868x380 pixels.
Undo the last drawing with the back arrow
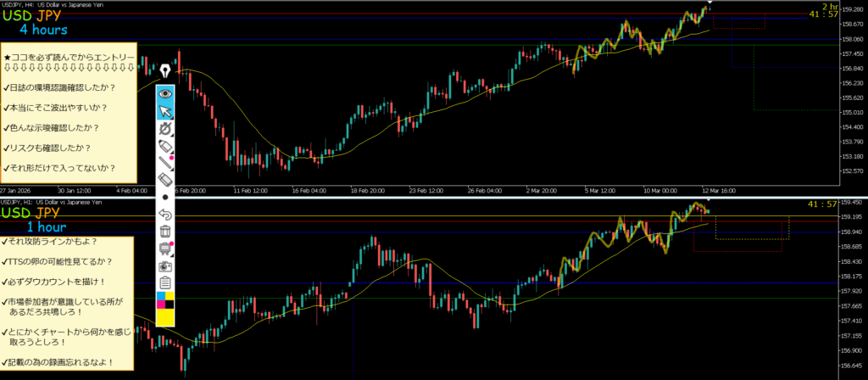coord(166,215)
